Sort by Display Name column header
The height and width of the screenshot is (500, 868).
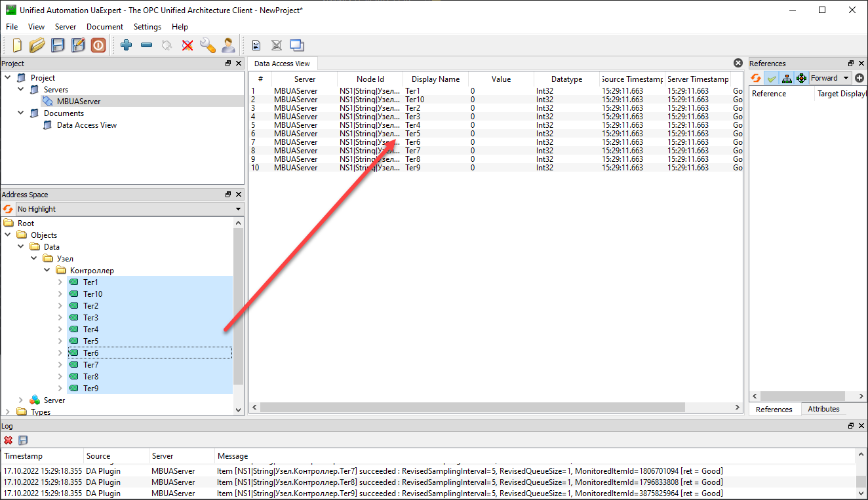435,79
